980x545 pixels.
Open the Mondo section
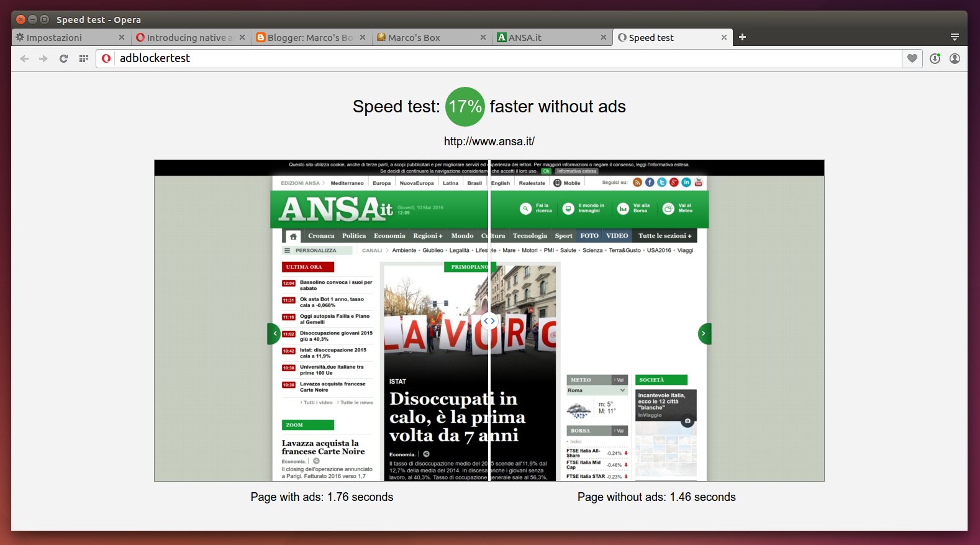(462, 236)
